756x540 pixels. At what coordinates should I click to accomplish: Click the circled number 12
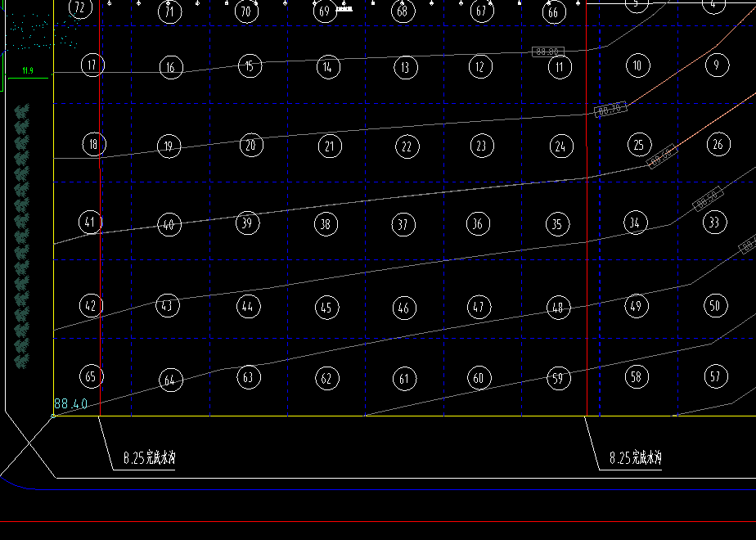tap(480, 66)
